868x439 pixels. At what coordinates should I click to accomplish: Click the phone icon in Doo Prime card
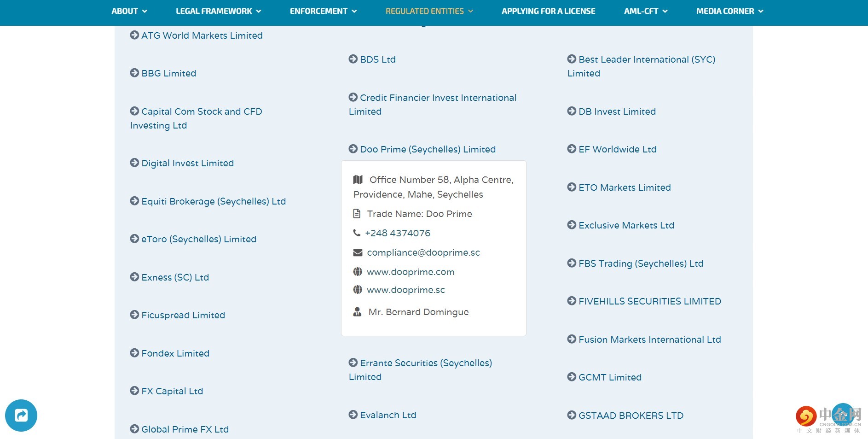coord(357,233)
